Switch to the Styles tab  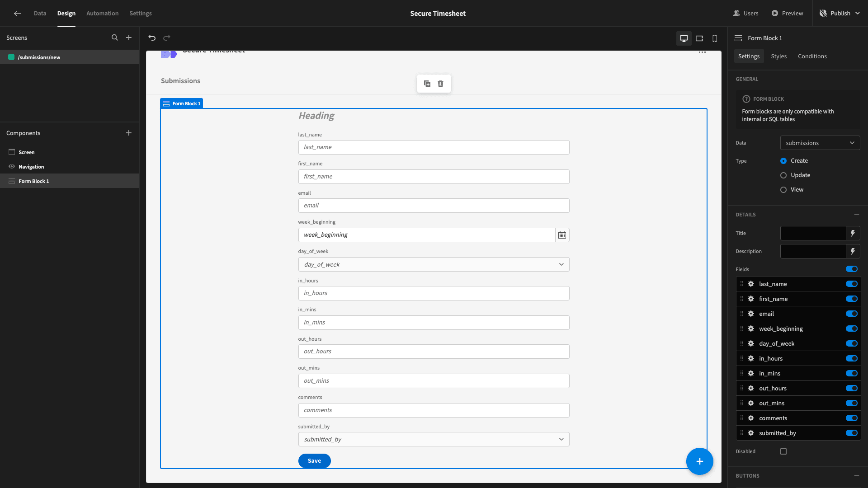(778, 56)
